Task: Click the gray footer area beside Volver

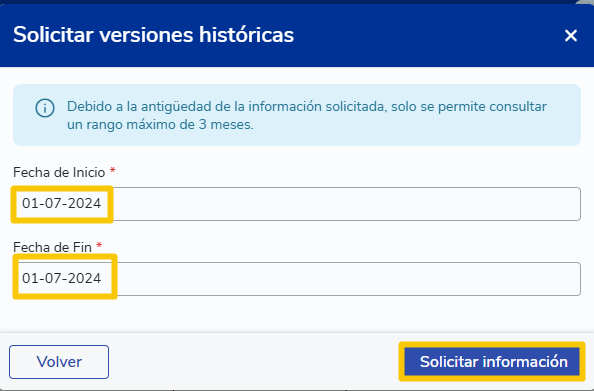Action: click(254, 362)
